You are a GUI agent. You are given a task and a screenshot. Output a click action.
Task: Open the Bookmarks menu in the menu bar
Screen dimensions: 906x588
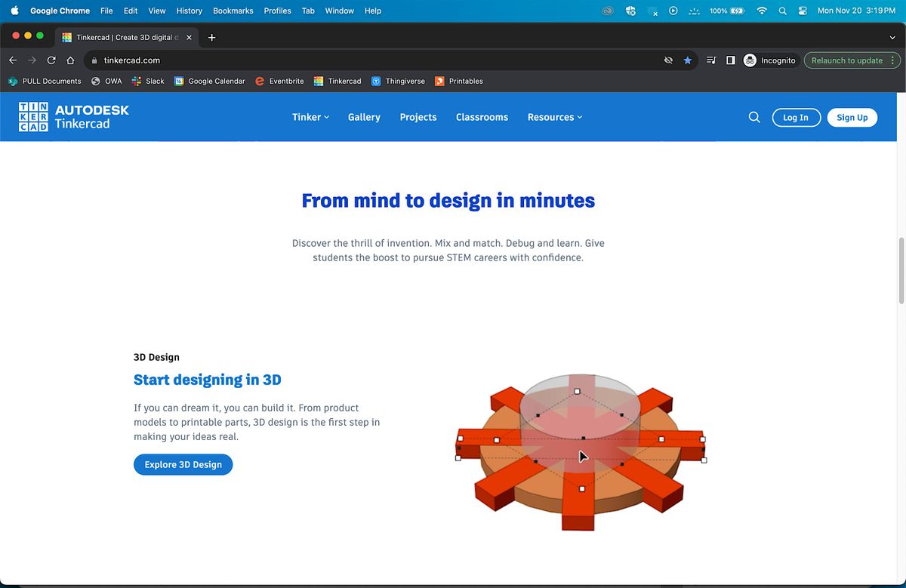[x=233, y=11]
